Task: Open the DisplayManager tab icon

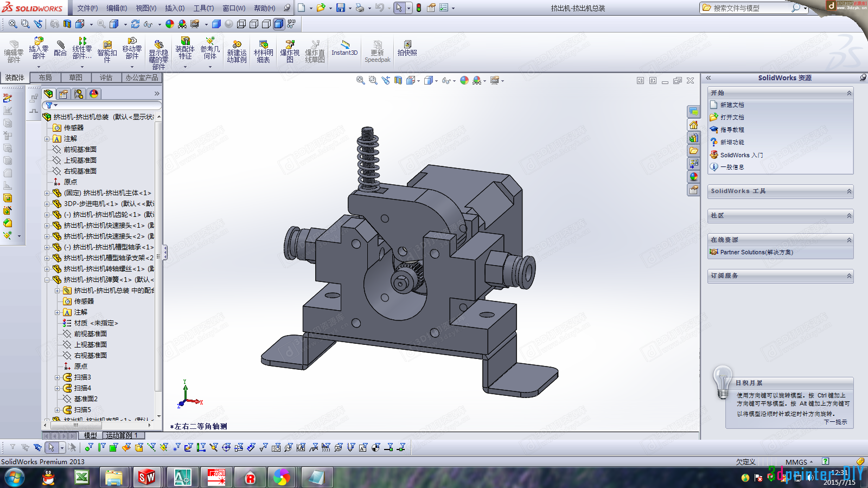Action: (94, 94)
